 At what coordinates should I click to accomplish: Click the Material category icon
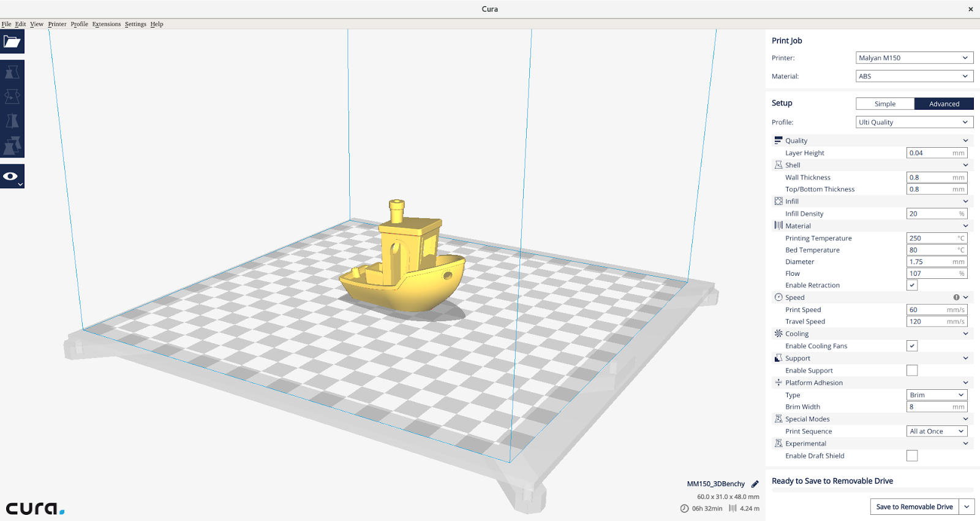[778, 226]
